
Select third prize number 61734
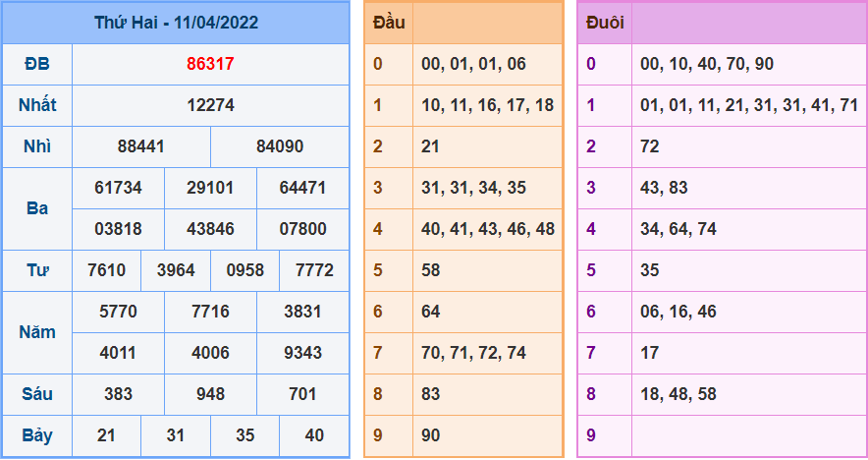[x=118, y=188]
